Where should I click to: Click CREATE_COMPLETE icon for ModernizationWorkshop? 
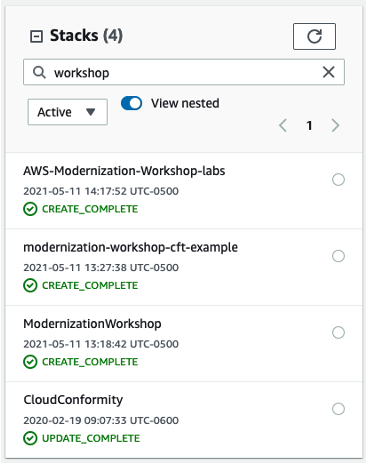point(30,362)
